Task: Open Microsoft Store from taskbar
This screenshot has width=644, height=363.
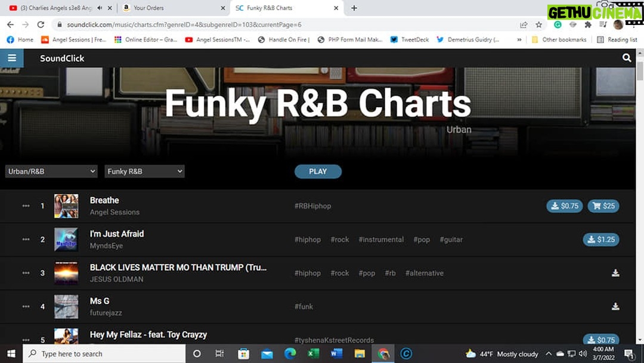Action: (243, 353)
